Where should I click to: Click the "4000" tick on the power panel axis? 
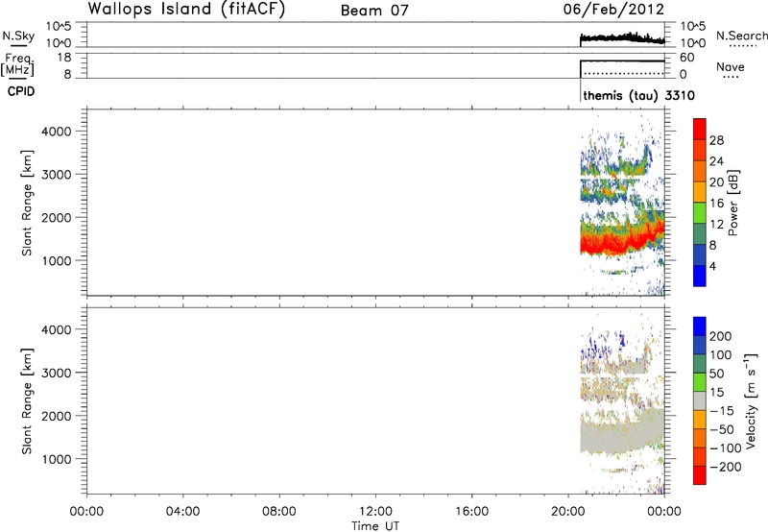[x=57, y=132]
